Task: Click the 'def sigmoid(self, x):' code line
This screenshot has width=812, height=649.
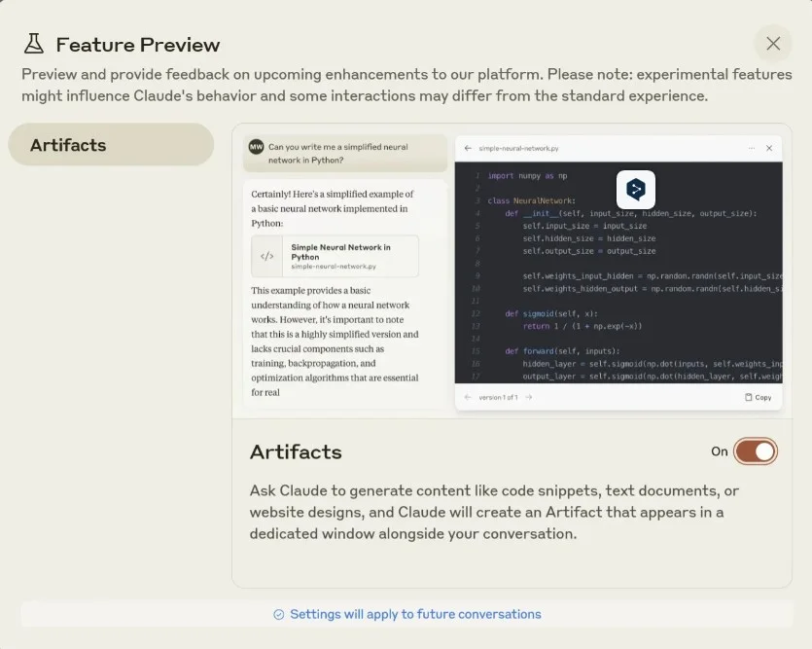Action: tap(551, 313)
